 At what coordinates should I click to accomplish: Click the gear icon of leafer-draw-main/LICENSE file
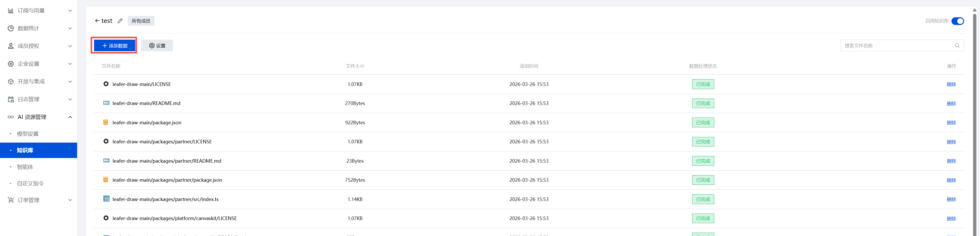(106, 84)
